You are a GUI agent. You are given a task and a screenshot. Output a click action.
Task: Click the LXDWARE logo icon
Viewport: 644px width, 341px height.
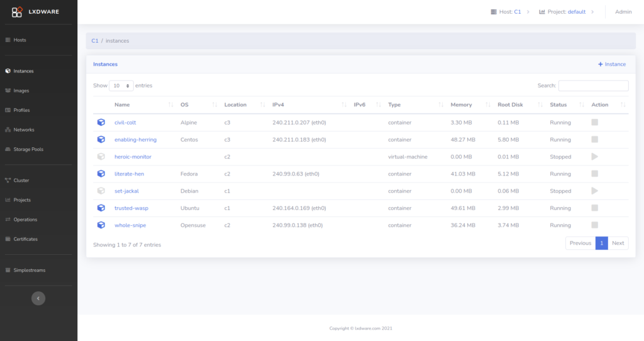click(17, 12)
